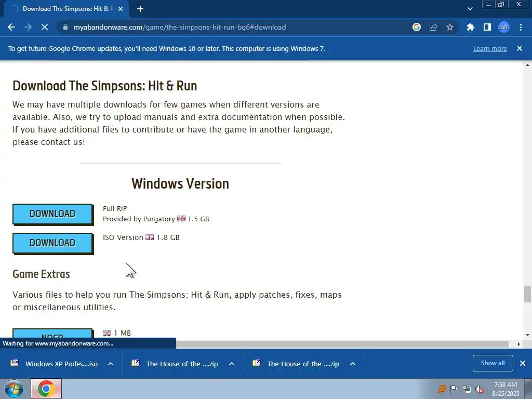Click the address bar URL
The height and width of the screenshot is (399, 532).
pos(180,27)
